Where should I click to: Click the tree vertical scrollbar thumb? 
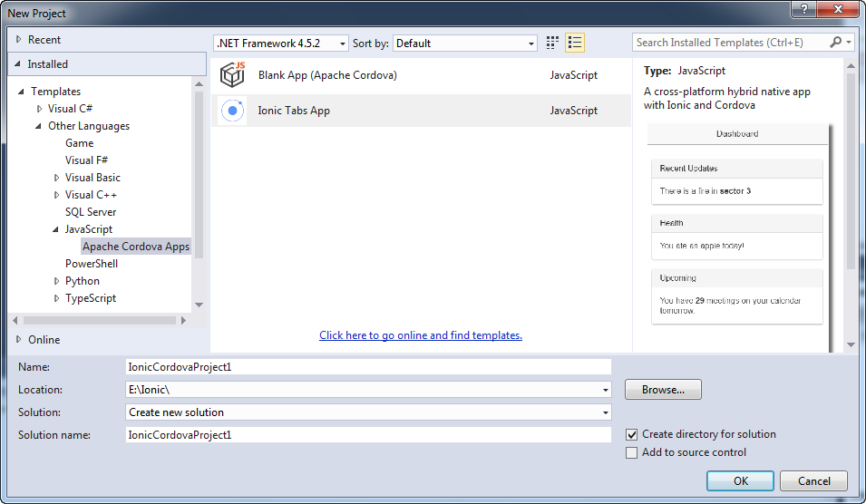199,174
